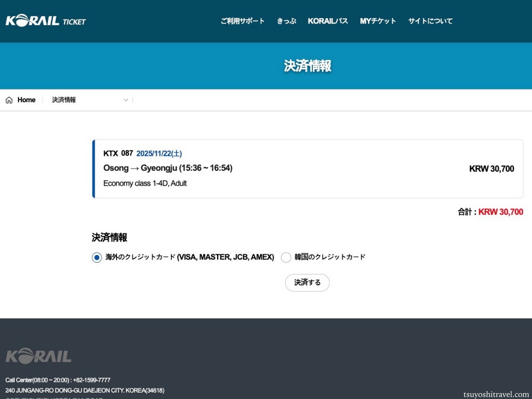The image size is (532, 399).
Task: Click the 決済情報 breadcrumb label
Action: (64, 100)
